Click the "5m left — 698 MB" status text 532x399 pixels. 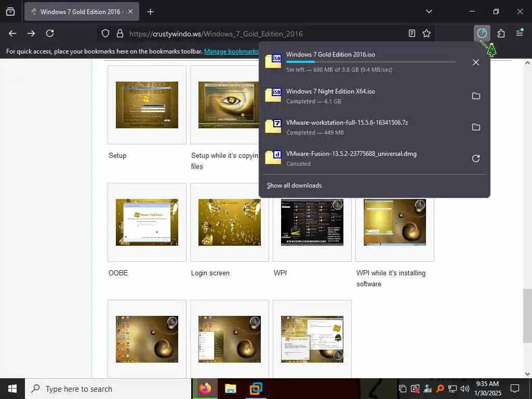(339, 70)
